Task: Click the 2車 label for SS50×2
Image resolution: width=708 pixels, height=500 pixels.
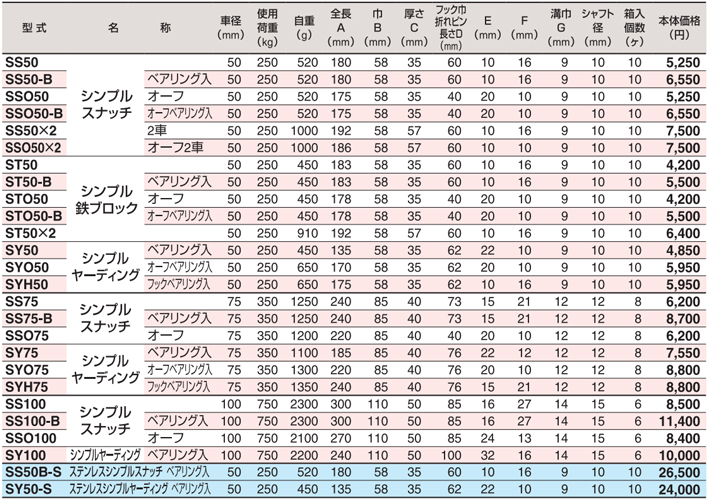Action: [x=157, y=131]
